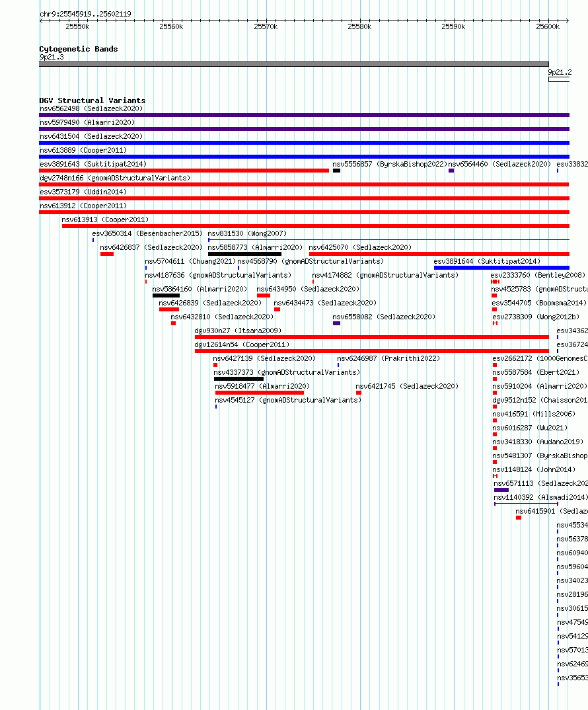The image size is (588, 710).
Task: Open nsv6558082 (Sedlazeck2020) label
Action: (384, 317)
